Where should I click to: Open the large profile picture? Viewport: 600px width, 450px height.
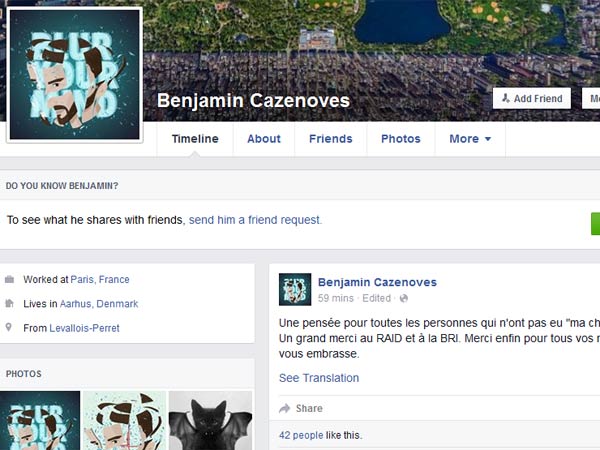[75, 75]
